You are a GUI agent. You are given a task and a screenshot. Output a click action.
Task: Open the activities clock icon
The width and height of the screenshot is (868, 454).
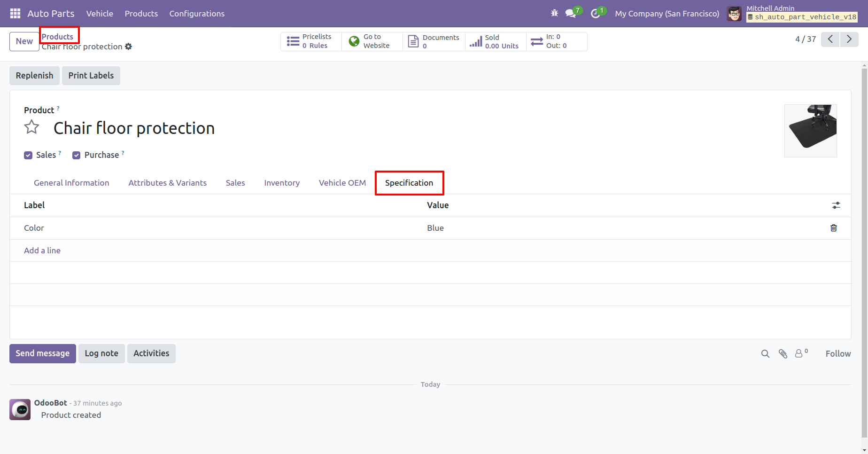click(x=596, y=14)
